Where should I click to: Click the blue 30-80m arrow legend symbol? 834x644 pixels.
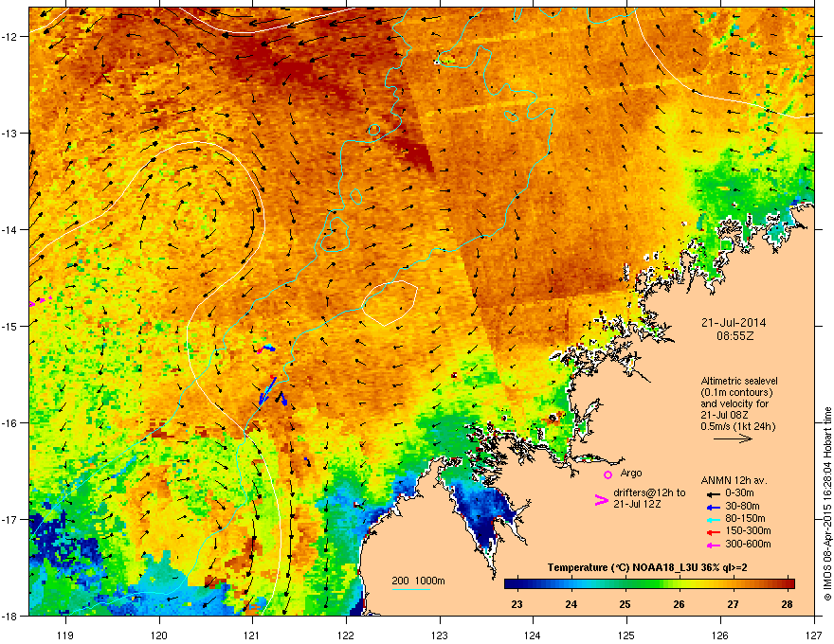click(713, 508)
